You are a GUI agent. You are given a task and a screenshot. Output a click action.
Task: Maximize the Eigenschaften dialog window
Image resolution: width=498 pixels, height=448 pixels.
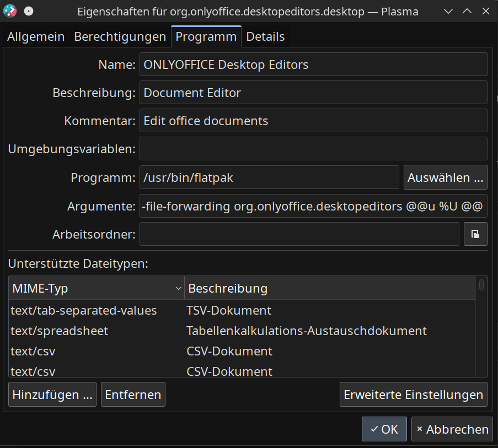pos(467,11)
